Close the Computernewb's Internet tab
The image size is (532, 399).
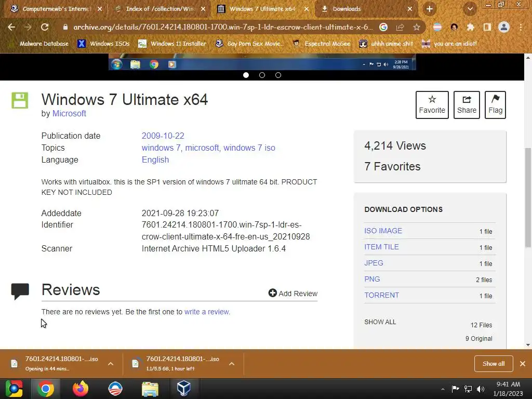point(100,9)
